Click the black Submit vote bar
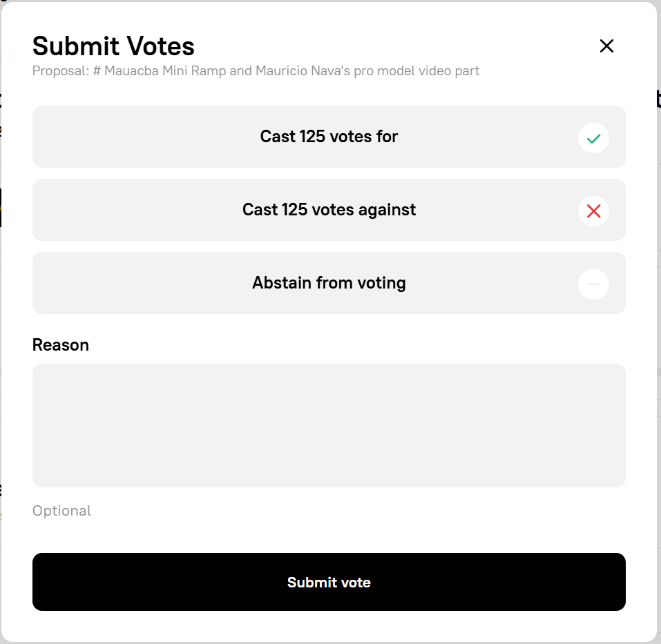The width and height of the screenshot is (661, 644). [329, 582]
